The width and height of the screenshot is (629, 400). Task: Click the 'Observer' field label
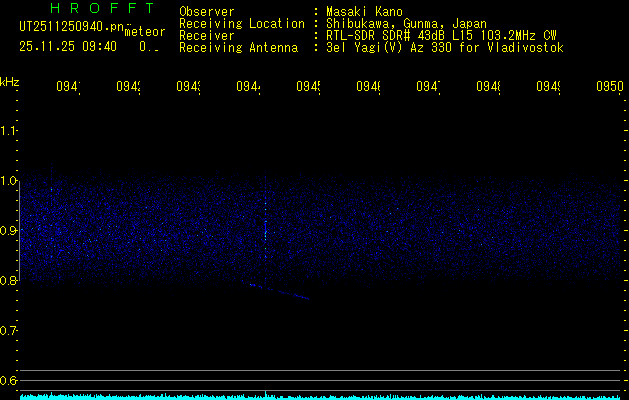click(207, 12)
